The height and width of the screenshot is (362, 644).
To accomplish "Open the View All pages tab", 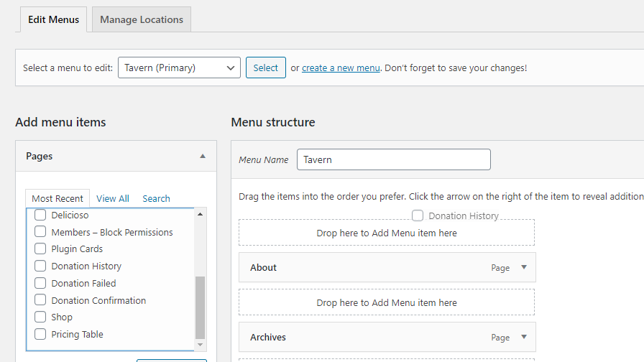I will pyautogui.click(x=113, y=199).
